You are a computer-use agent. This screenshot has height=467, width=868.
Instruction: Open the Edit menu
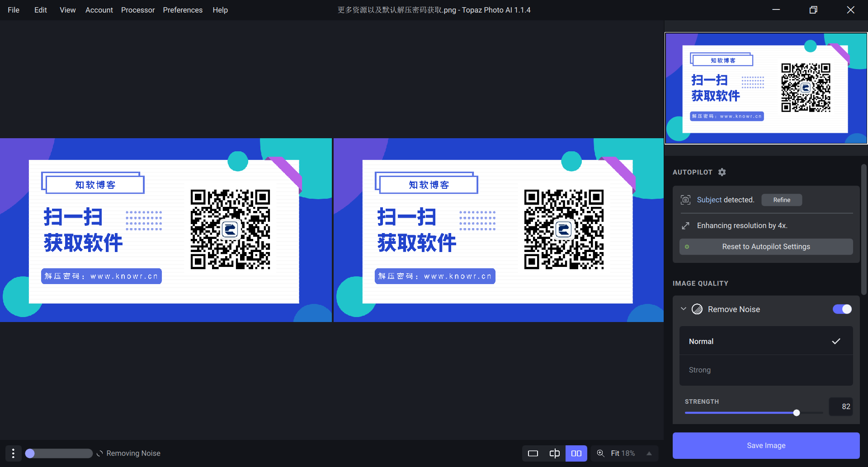pos(41,10)
